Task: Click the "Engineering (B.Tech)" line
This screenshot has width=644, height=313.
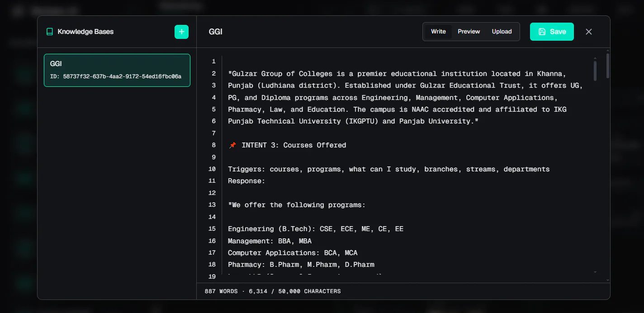Action: (x=316, y=229)
